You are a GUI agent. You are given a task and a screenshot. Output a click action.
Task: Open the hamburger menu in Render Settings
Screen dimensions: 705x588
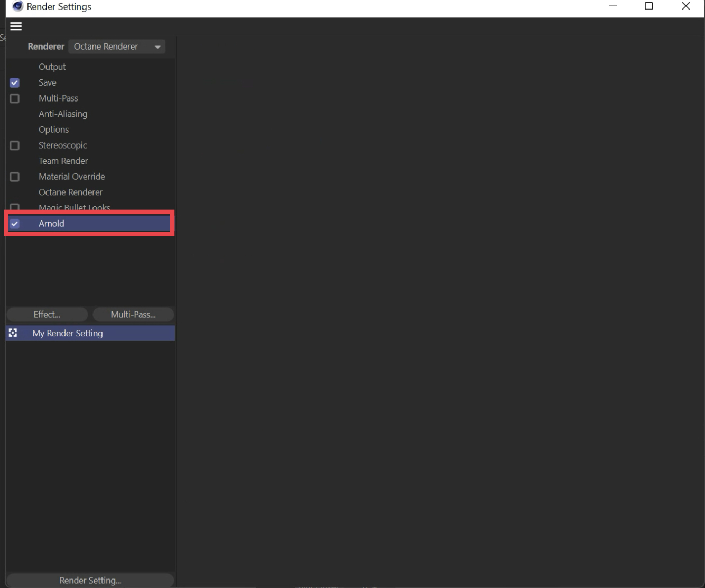(x=16, y=26)
